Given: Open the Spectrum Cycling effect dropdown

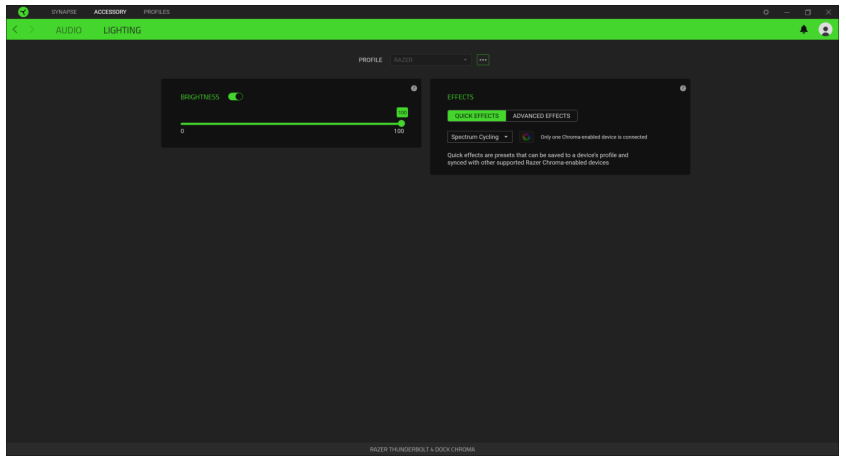Looking at the screenshot, I should coord(479,137).
